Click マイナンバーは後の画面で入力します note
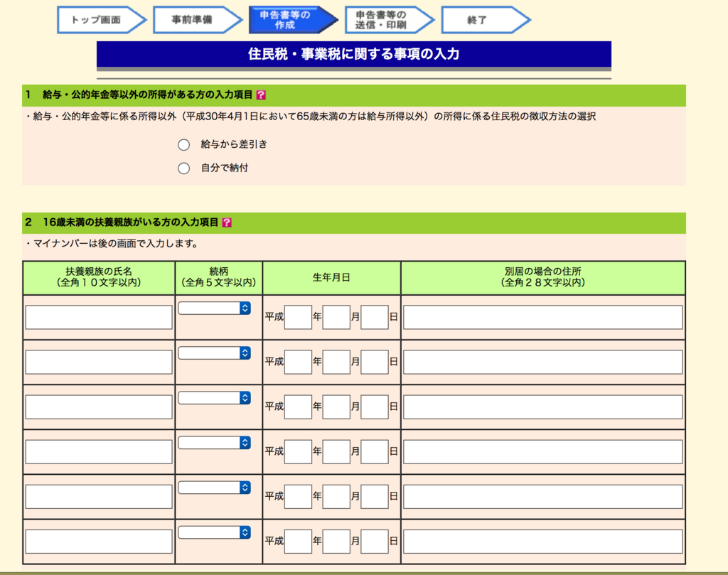This screenshot has height=575, width=728. click(112, 244)
